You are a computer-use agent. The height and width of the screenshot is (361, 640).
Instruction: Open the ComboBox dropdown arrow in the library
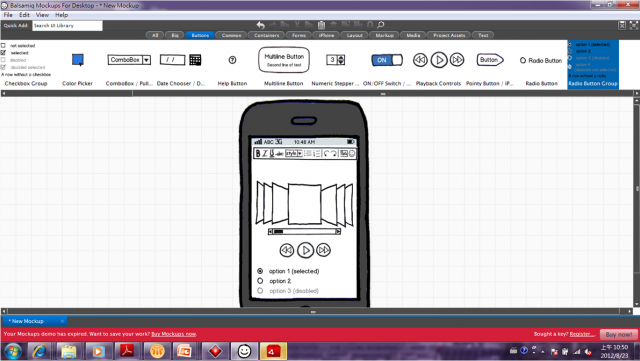click(x=147, y=60)
